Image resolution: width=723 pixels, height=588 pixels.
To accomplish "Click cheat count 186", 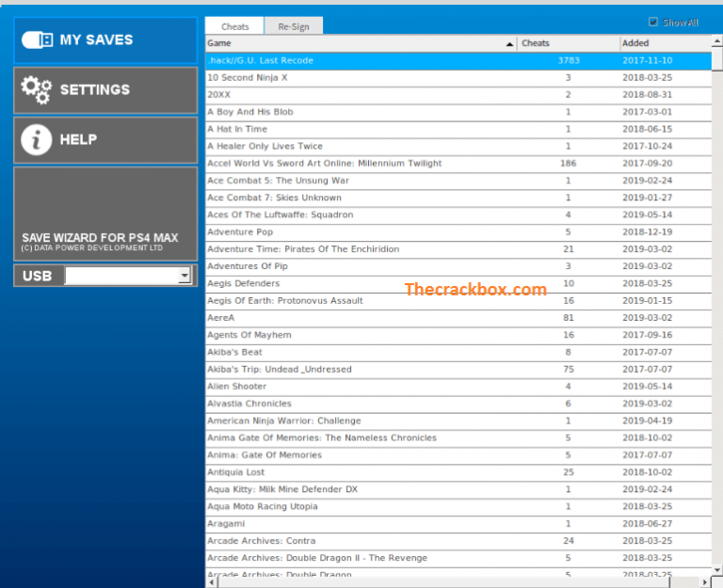I will pos(568,163).
